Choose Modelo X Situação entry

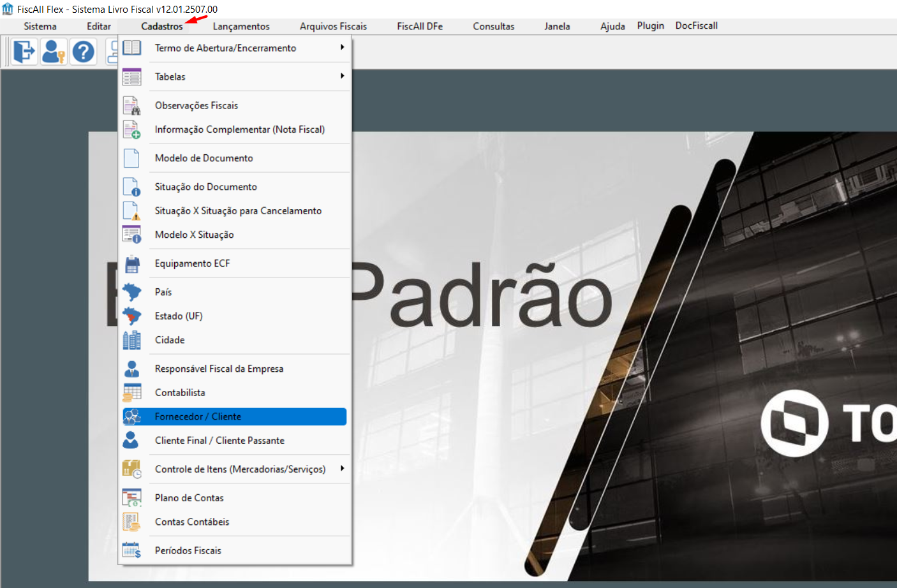pos(235,235)
